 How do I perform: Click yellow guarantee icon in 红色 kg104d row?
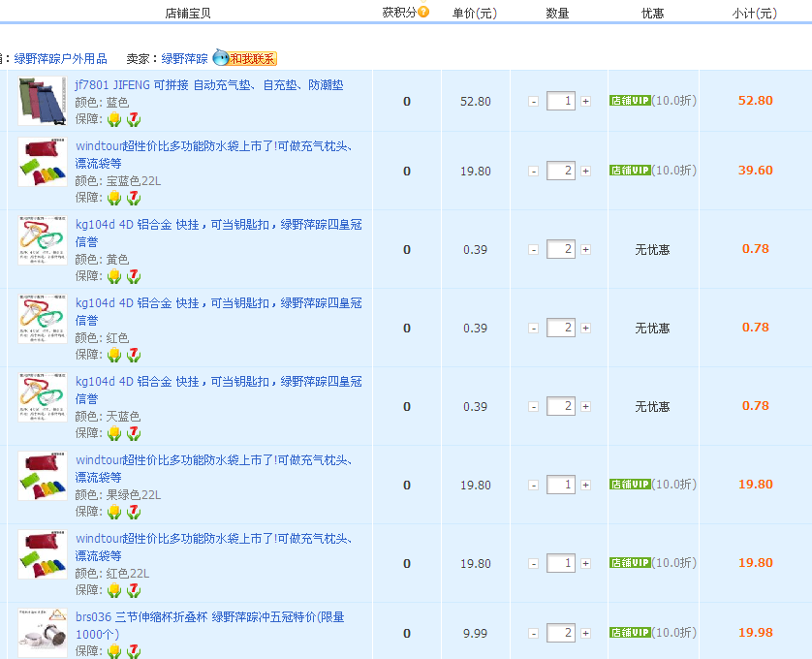pos(114,355)
